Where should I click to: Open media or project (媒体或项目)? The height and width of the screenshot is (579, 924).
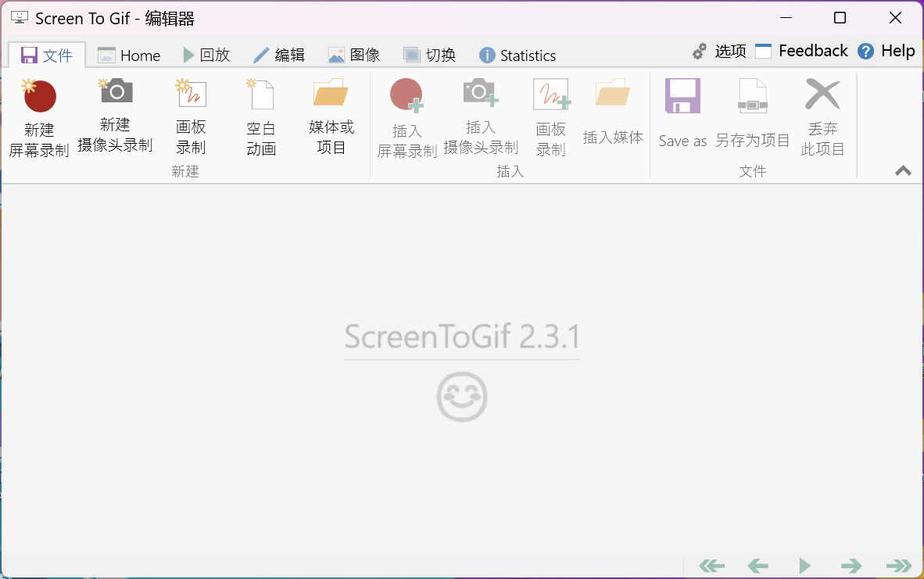pyautogui.click(x=331, y=117)
